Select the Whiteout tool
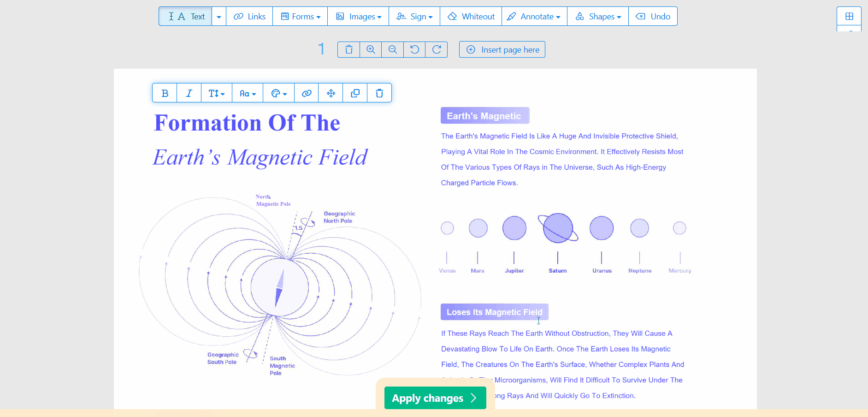868x417 pixels. tap(471, 17)
